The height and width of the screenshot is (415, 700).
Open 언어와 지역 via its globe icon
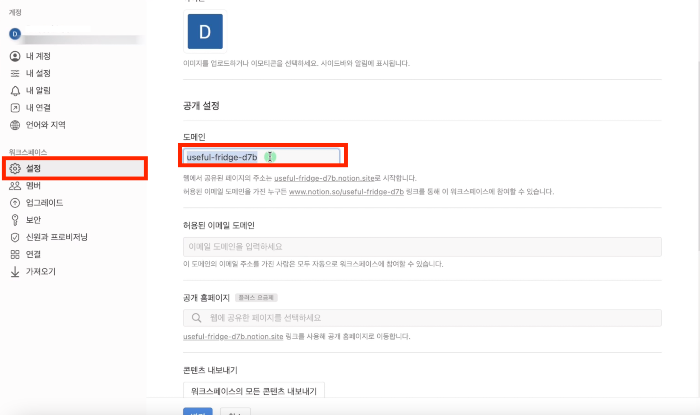15,125
